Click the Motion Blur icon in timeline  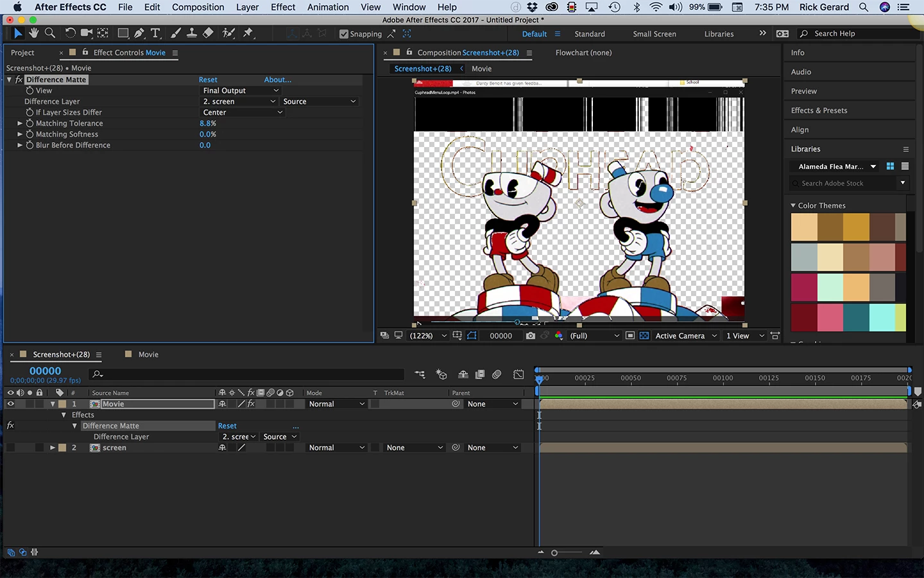pos(497,374)
